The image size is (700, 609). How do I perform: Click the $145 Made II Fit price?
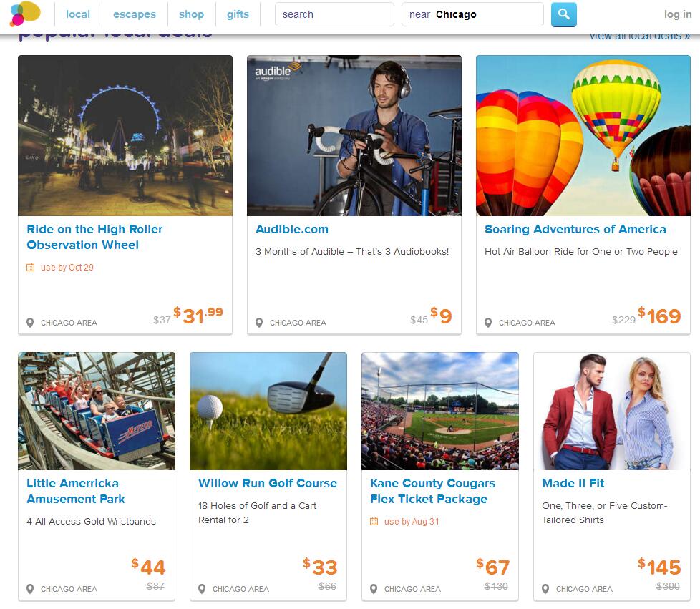pos(659,567)
